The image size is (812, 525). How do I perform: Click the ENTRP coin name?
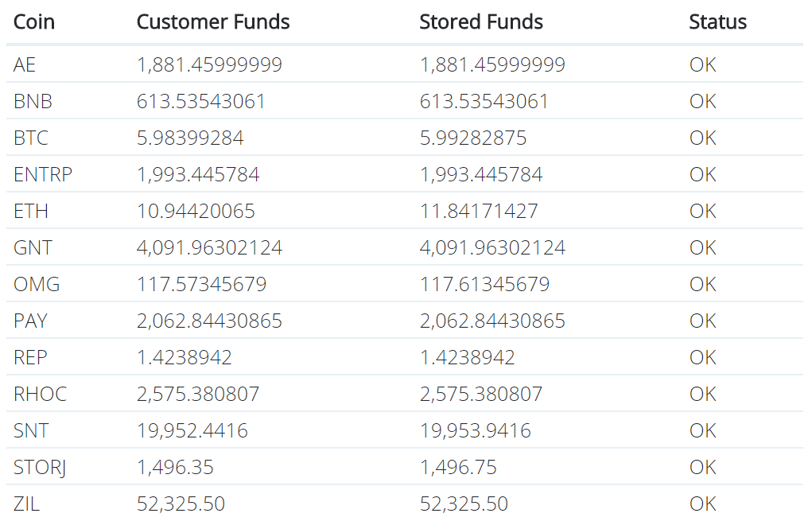[x=43, y=175]
